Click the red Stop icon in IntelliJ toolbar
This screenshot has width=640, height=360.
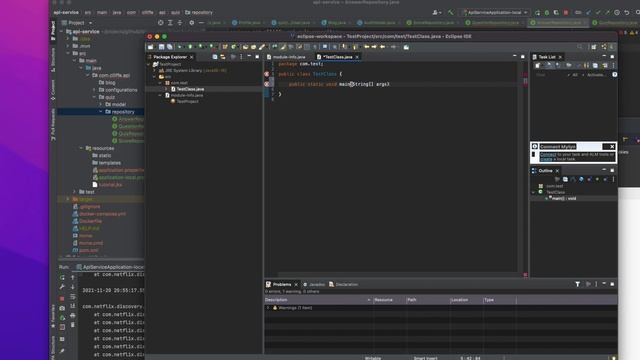coord(566,13)
